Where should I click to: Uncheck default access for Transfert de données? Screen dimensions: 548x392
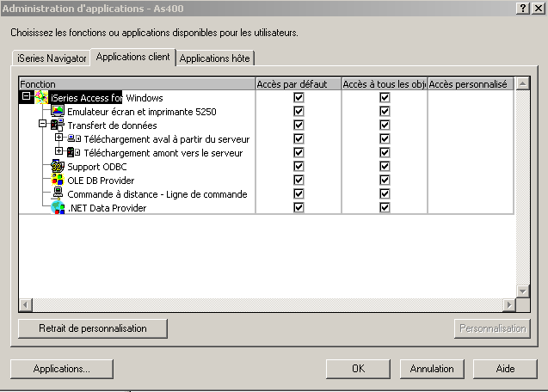click(x=299, y=125)
